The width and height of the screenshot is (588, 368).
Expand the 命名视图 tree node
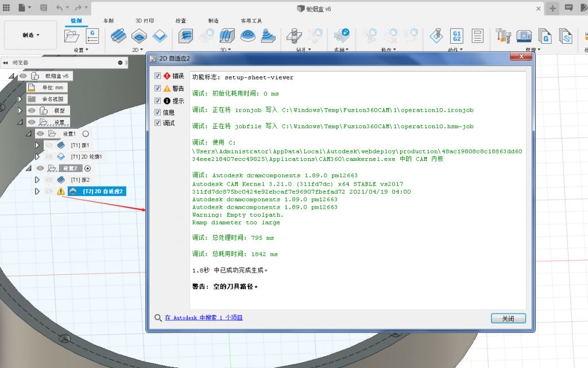(20, 99)
